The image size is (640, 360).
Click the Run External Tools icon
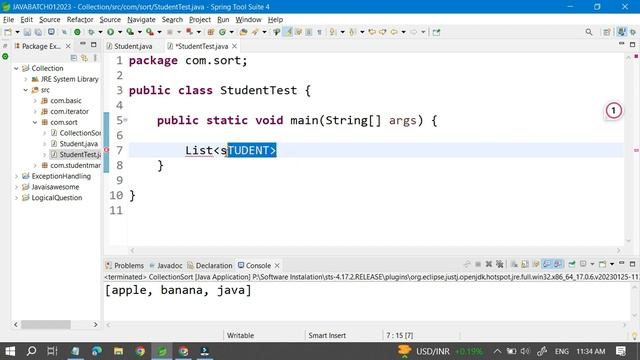150,32
